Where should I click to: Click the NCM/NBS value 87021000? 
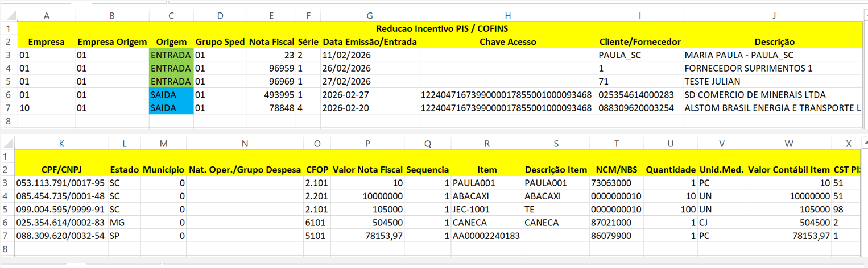[x=617, y=222]
